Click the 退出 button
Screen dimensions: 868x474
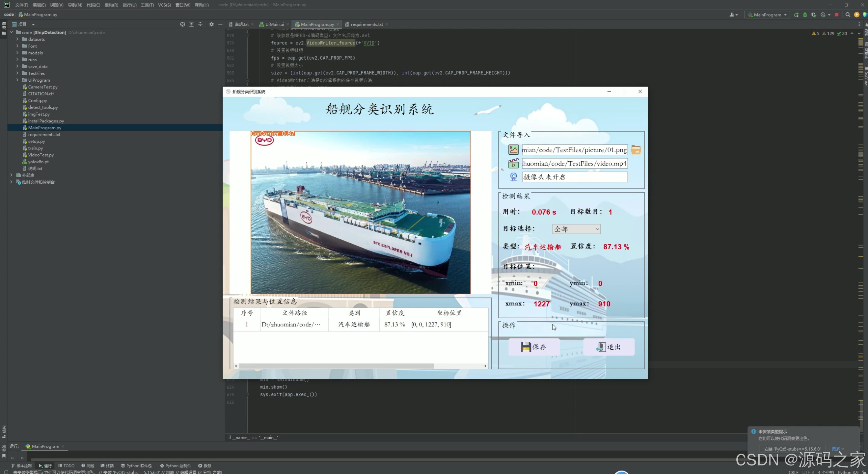[x=609, y=347]
